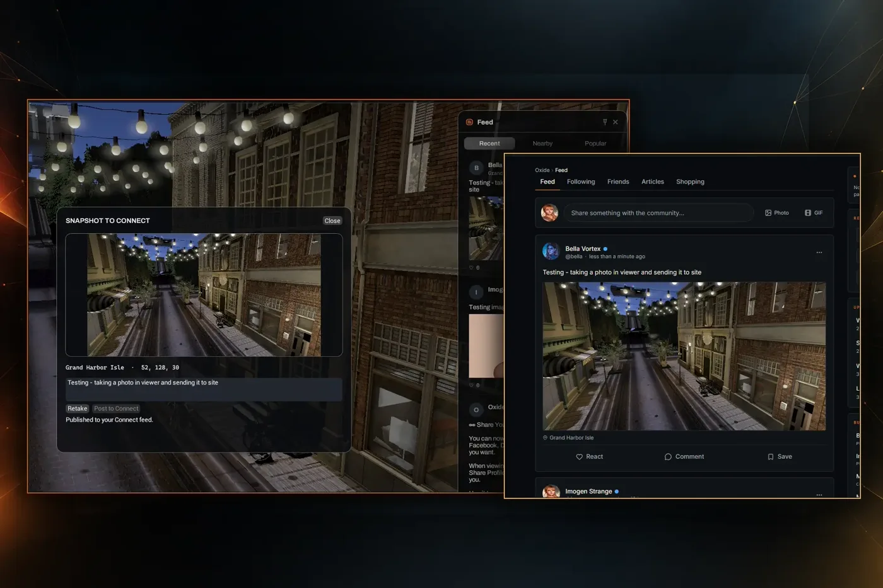Click the orange Feed panel icon
The image size is (883, 588).
(469, 122)
